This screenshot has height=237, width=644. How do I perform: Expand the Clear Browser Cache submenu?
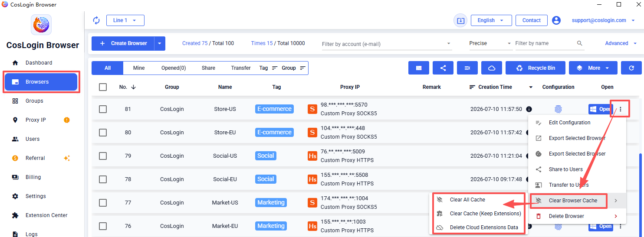click(x=577, y=201)
